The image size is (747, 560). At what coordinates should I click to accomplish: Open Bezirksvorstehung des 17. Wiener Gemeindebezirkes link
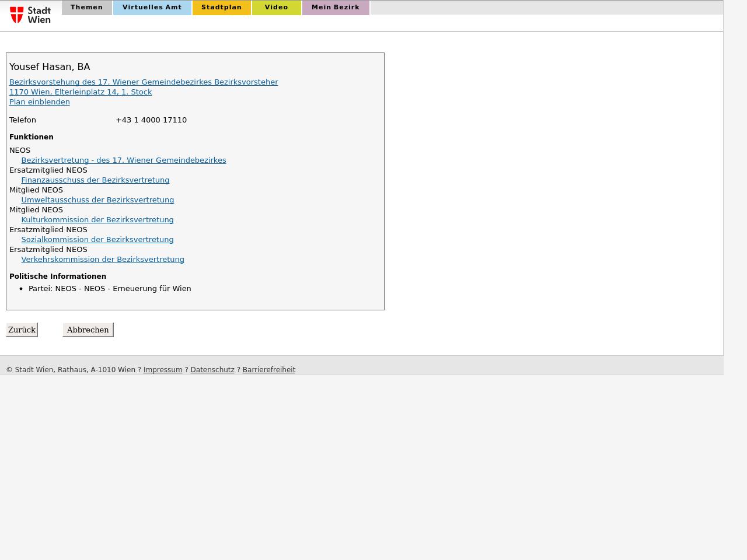144,82
